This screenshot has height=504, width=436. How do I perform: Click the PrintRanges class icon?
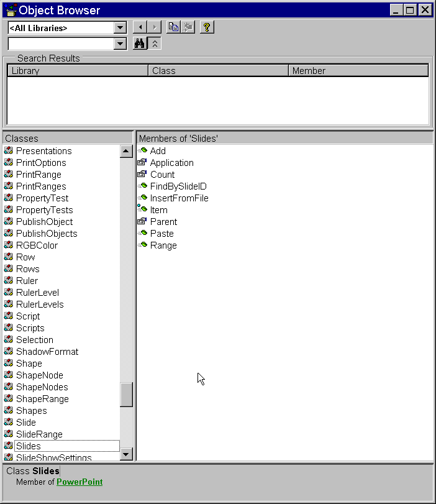[x=9, y=186]
